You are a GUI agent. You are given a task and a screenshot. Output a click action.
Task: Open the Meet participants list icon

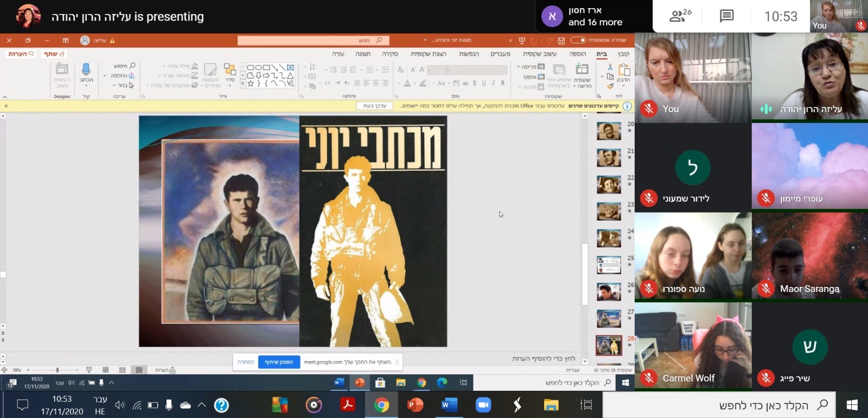pos(680,16)
